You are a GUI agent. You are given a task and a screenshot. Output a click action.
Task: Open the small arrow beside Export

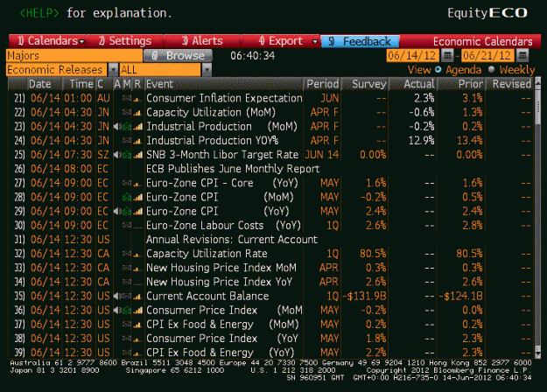coord(315,41)
